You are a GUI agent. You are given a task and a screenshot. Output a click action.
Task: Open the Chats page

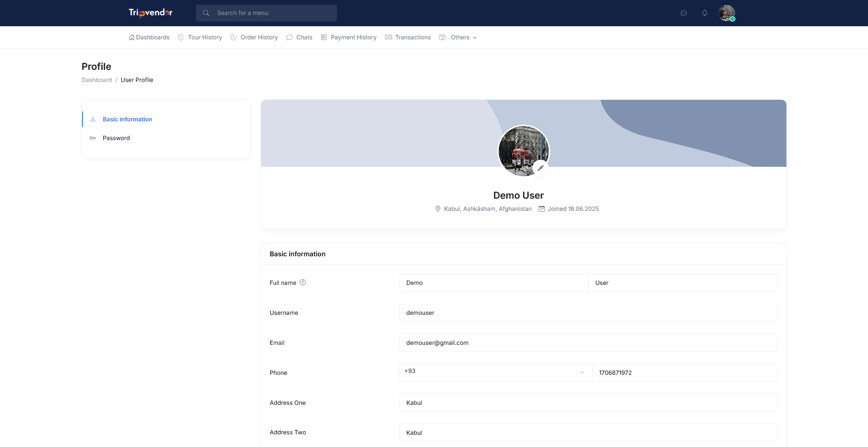tap(304, 37)
